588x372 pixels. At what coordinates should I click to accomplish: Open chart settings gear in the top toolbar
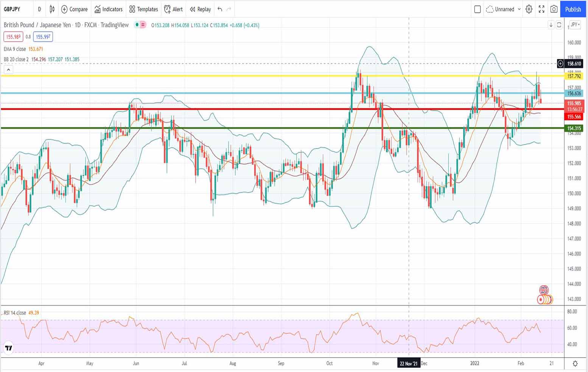(529, 9)
